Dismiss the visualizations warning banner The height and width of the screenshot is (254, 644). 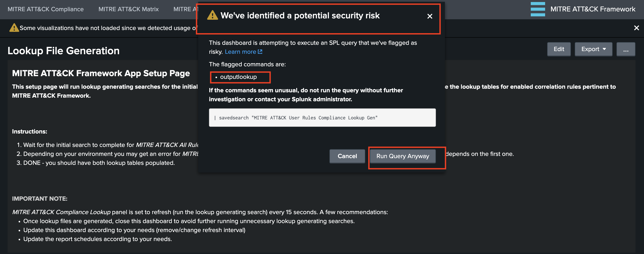tap(636, 28)
